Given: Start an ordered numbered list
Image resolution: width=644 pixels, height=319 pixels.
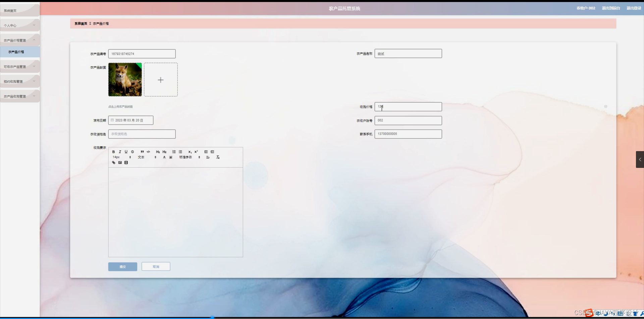Looking at the screenshot, I should [x=174, y=152].
